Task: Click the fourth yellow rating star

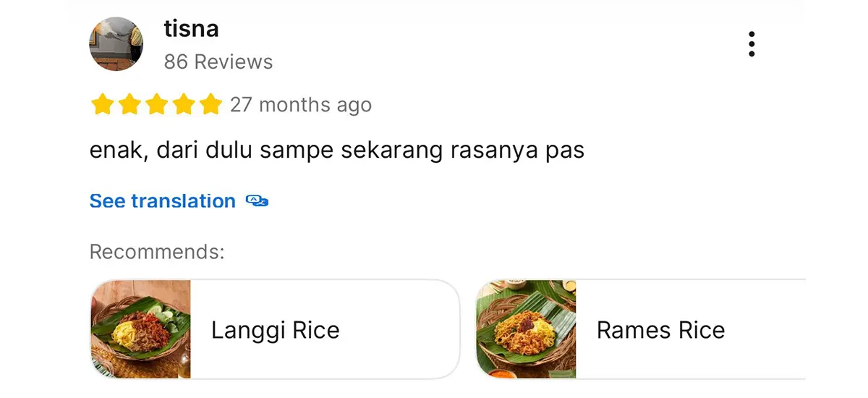Action: pyautogui.click(x=184, y=105)
